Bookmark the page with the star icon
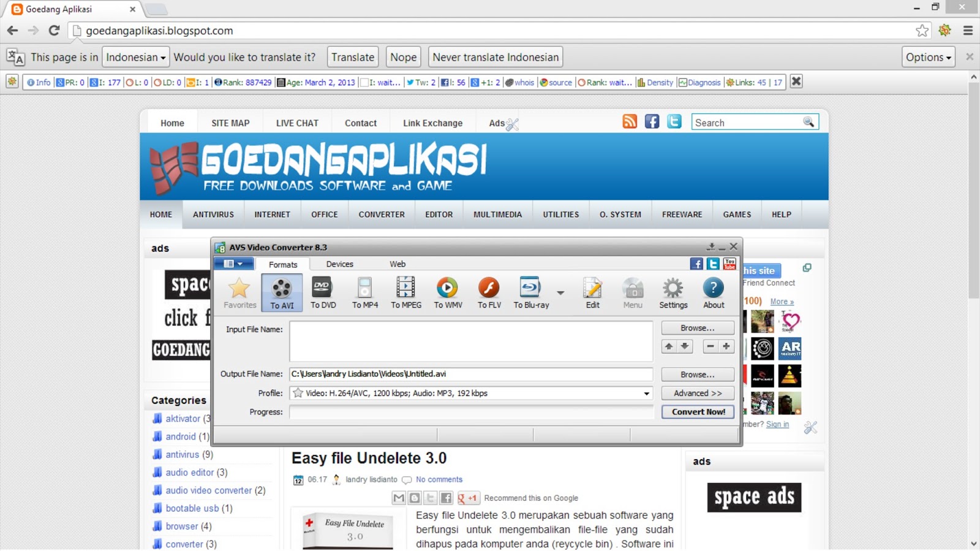The image size is (980, 551). (922, 30)
